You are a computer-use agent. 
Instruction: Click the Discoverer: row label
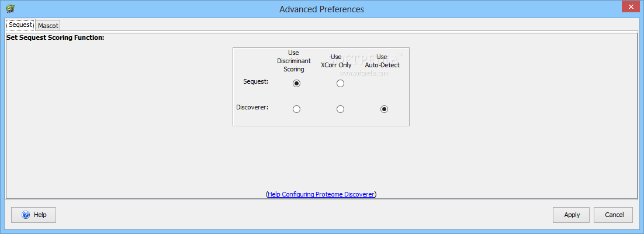[x=252, y=107]
